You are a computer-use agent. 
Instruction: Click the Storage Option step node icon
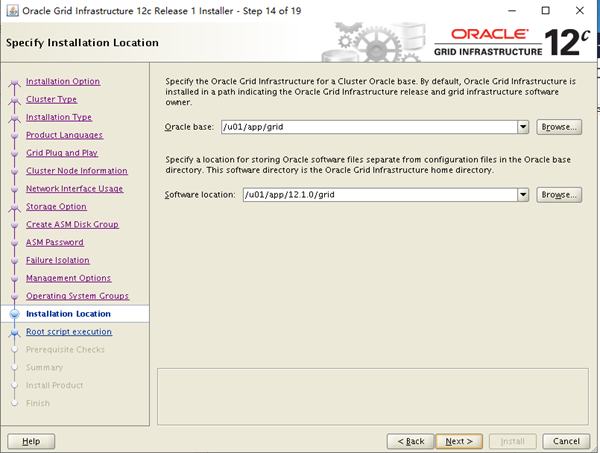pyautogui.click(x=15, y=207)
